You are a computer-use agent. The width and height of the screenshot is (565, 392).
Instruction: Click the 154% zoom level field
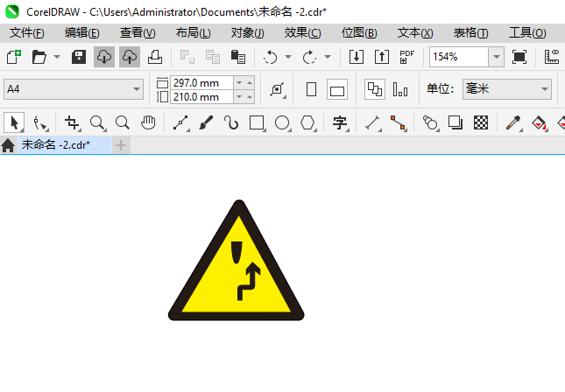point(459,57)
